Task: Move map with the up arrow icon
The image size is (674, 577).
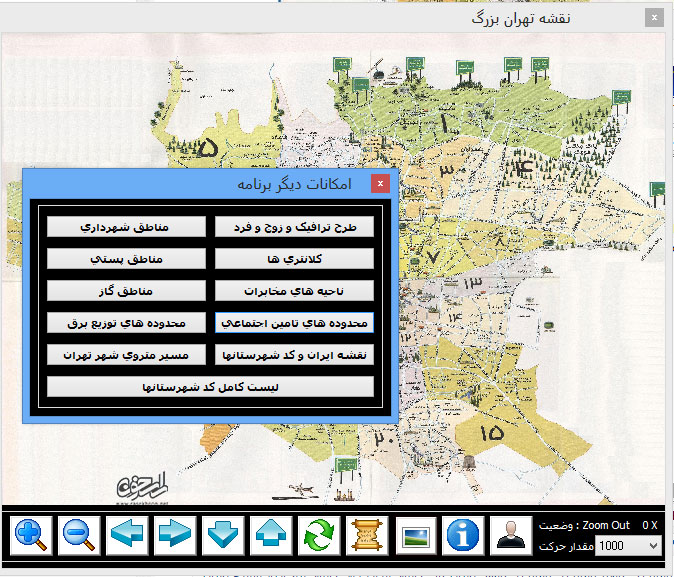Action: 271,535
